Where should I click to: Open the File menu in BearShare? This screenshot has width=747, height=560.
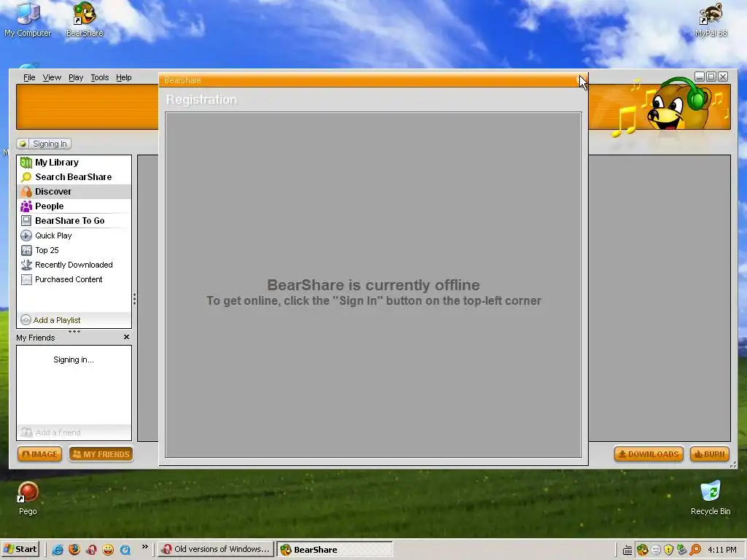[29, 77]
